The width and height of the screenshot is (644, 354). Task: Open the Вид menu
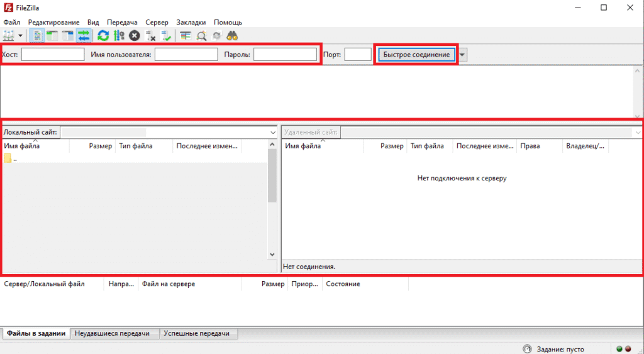pyautogui.click(x=93, y=22)
